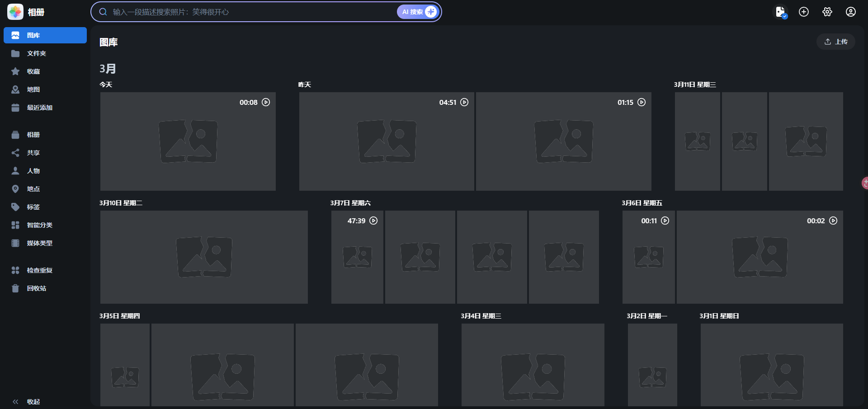The height and width of the screenshot is (409, 868).
Task: Open the 01:15 video thumbnail
Action: 564,141
